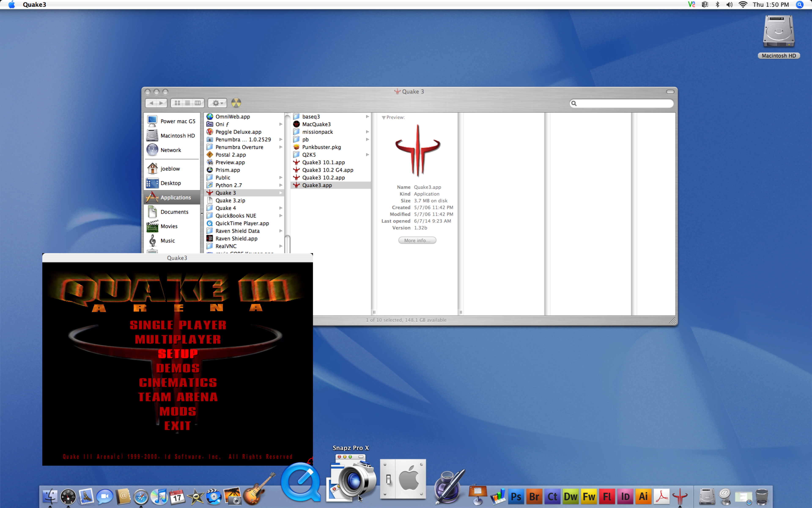Expand the baseq3 folder arrow
The image size is (812, 508).
[368, 117]
